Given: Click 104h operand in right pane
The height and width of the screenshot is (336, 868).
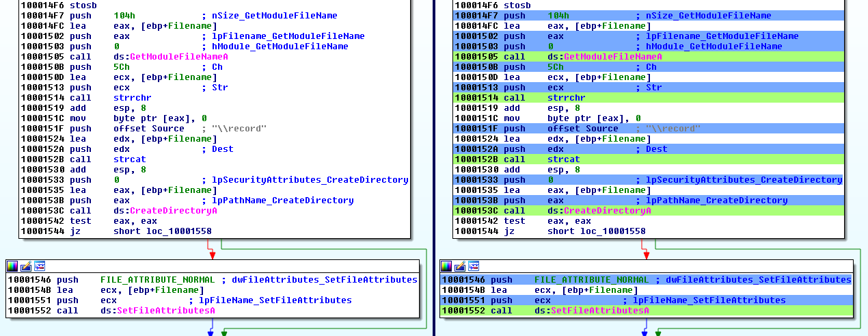Looking at the screenshot, I should 558,16.
